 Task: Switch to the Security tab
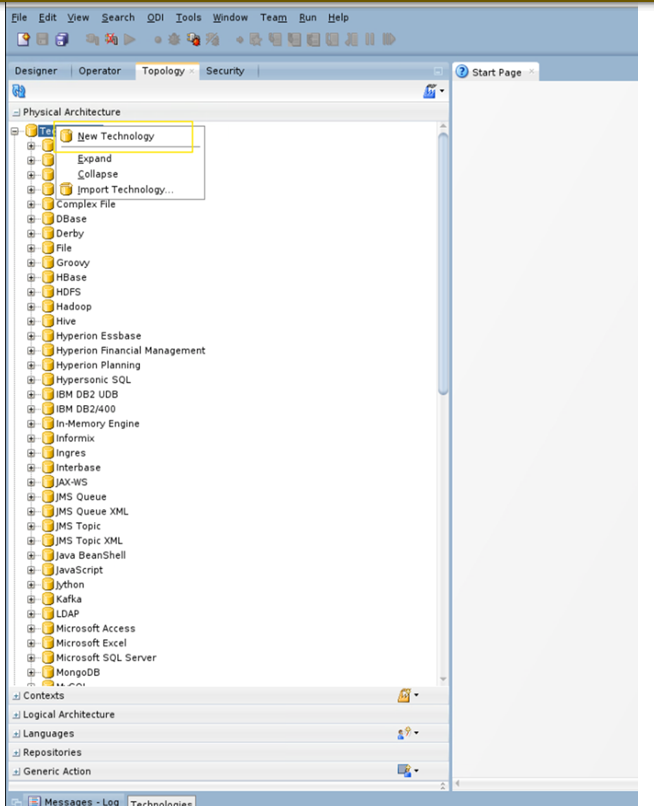(225, 71)
